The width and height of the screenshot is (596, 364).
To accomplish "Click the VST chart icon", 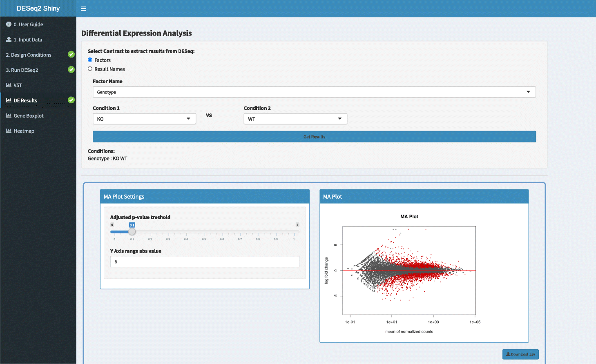I will pos(9,85).
